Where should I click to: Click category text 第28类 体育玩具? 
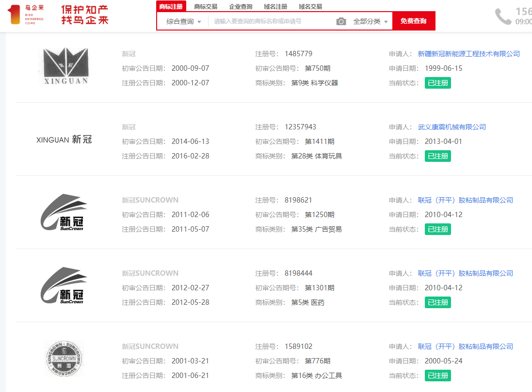pos(317,157)
